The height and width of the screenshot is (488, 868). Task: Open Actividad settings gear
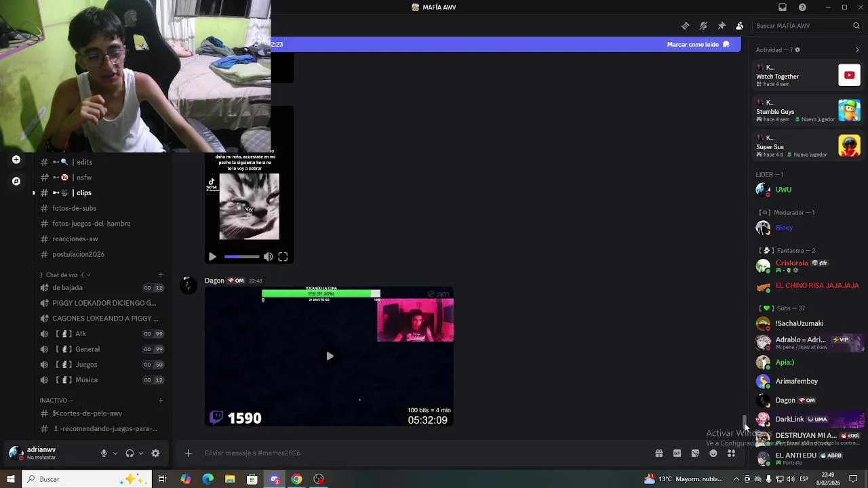click(x=797, y=49)
